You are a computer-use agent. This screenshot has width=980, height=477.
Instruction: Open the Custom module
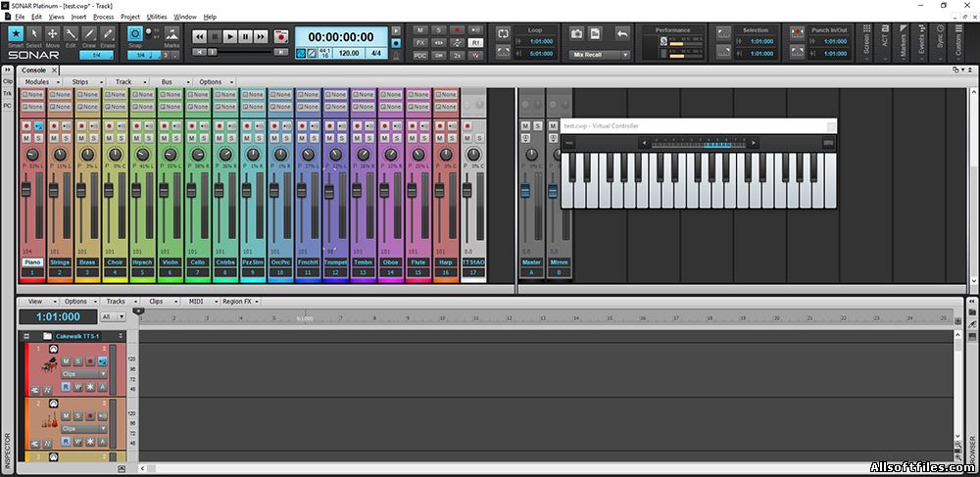pyautogui.click(x=958, y=42)
